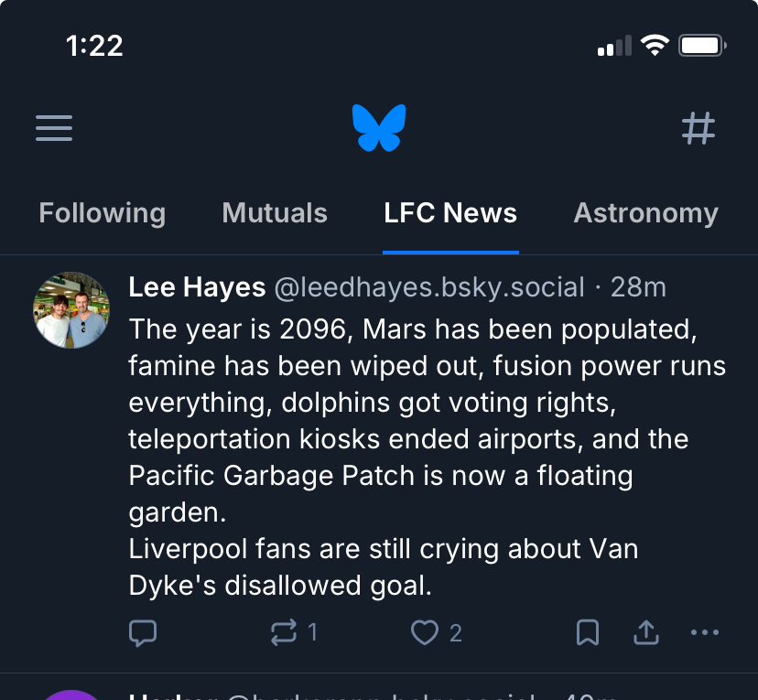Viewport: 758px width, 700px height.
Task: Open the Astronomy feed tab
Action: pos(645,213)
